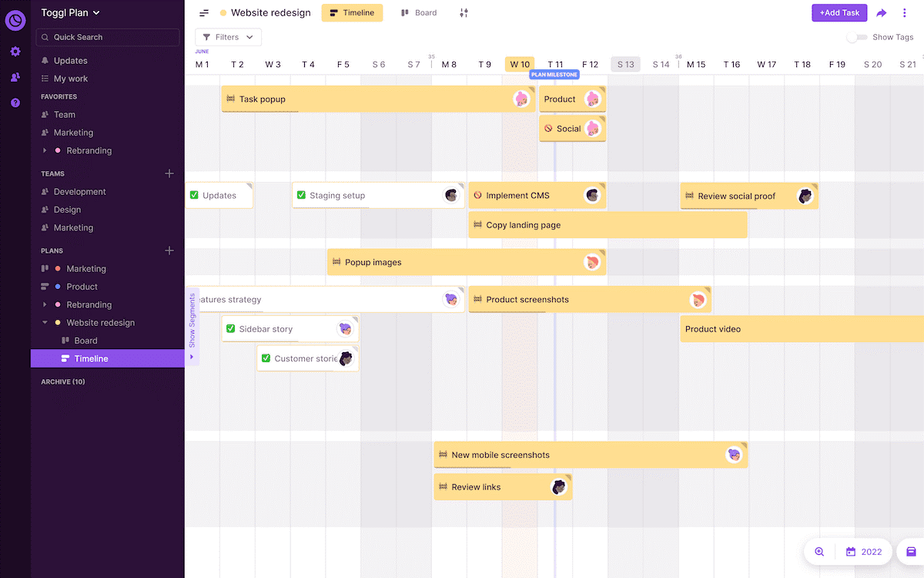Image resolution: width=924 pixels, height=578 pixels.
Task: Click the avatar on features strategy task
Action: (x=451, y=300)
